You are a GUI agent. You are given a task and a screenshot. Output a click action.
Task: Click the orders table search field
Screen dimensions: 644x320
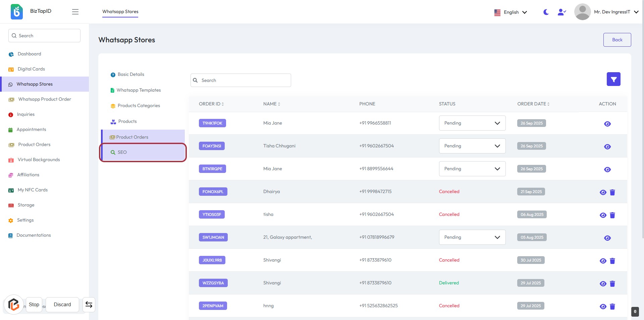[x=241, y=80]
